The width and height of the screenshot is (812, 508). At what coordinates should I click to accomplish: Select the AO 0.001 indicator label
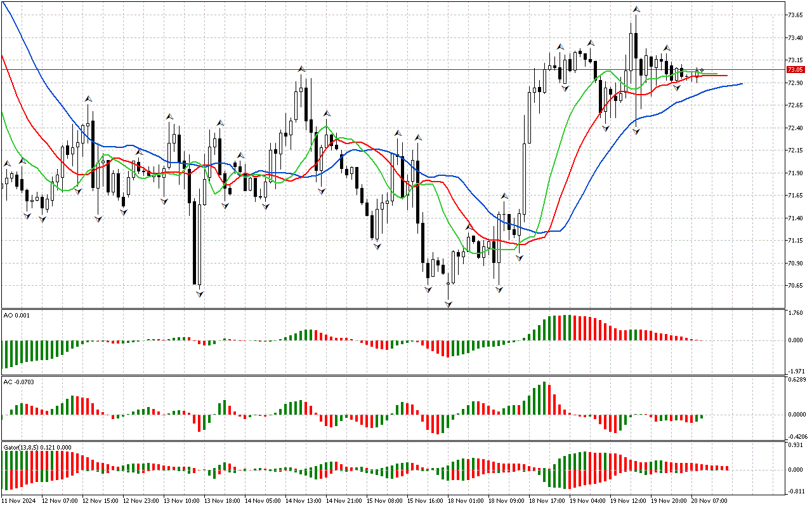tap(16, 315)
